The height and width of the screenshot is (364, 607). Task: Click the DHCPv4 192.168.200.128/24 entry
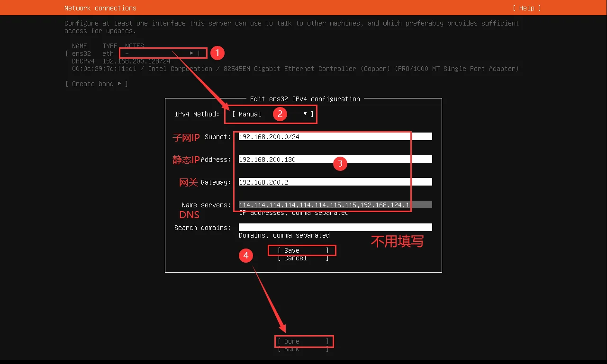pos(121,61)
